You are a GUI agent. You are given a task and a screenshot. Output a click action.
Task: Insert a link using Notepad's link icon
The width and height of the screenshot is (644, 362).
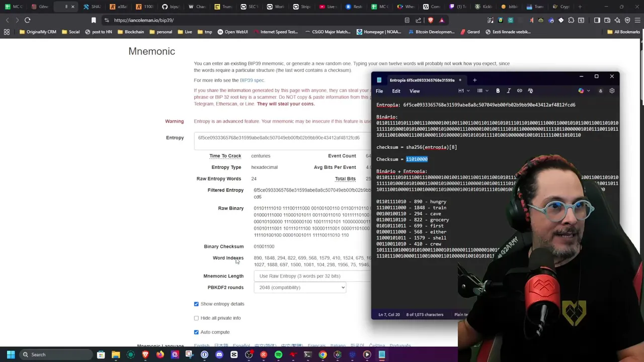pos(520,91)
